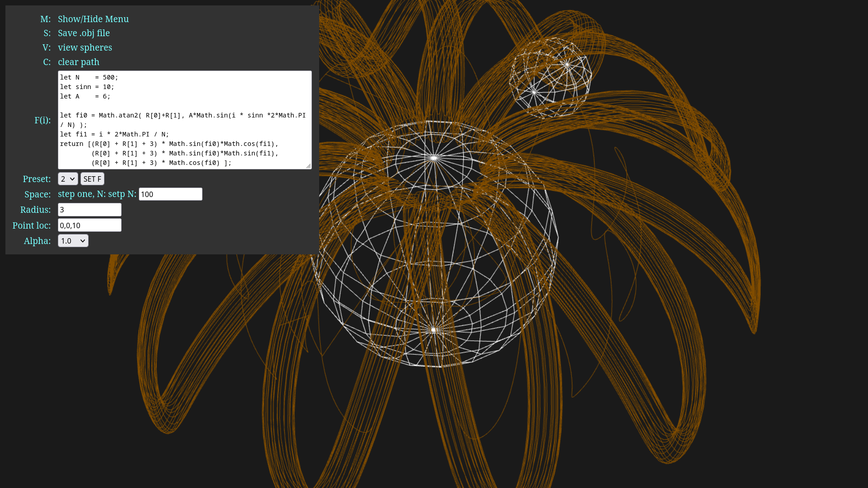Image resolution: width=868 pixels, height=488 pixels.
Task: Click the SET F button
Action: coord(92,179)
